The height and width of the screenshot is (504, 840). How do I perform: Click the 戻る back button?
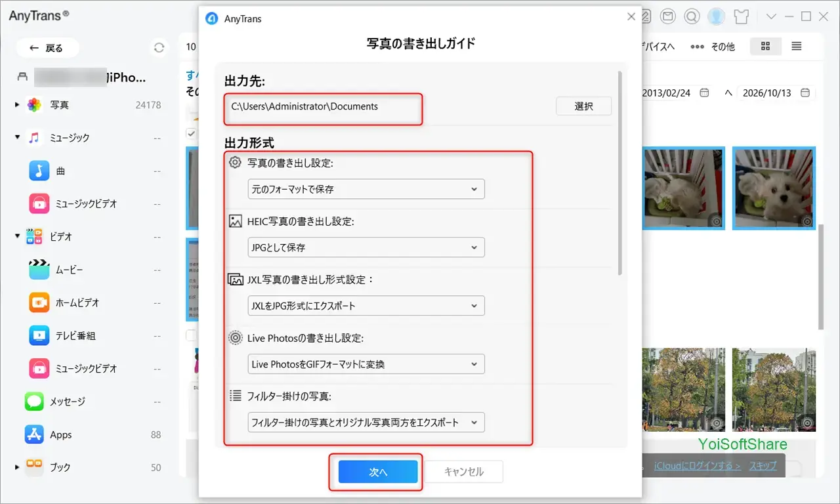[47, 48]
